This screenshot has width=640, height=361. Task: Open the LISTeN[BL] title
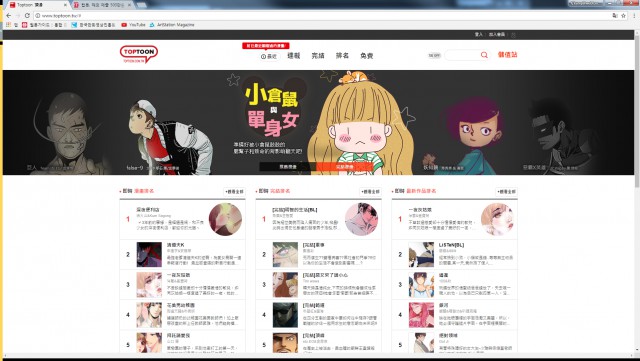pos(451,245)
